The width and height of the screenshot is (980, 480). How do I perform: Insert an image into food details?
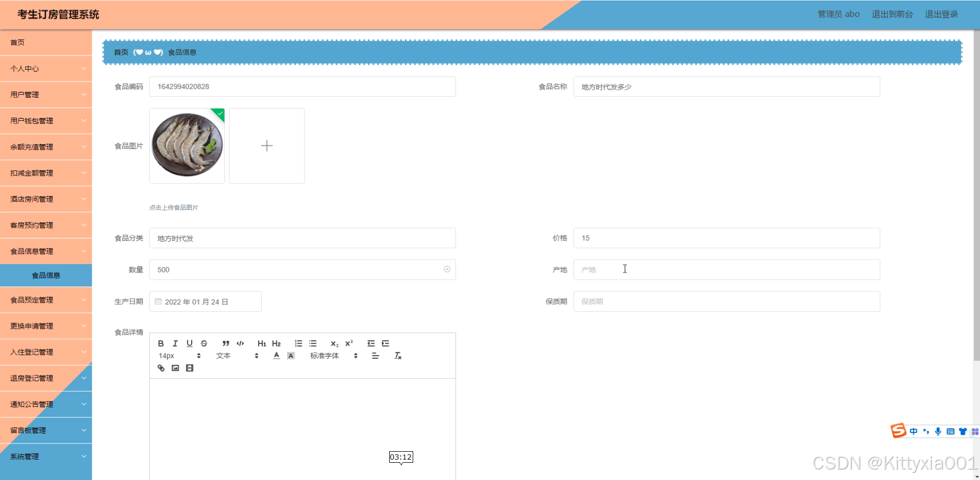(176, 368)
